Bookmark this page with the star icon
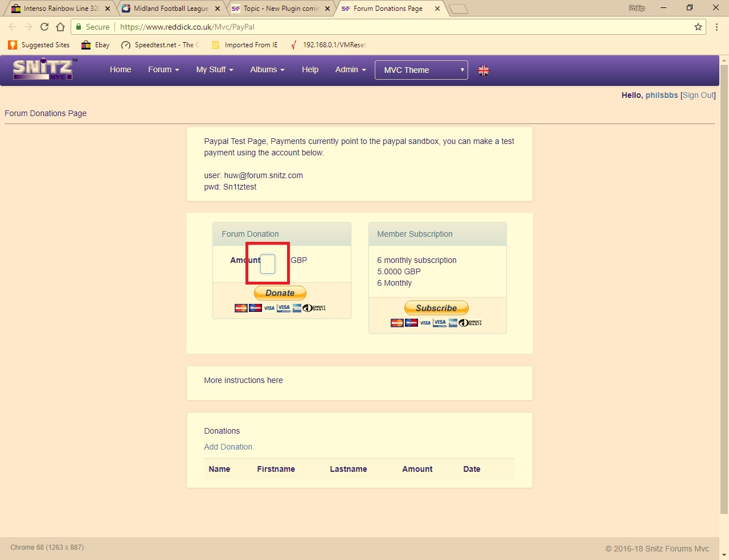This screenshot has width=729, height=560. [698, 27]
